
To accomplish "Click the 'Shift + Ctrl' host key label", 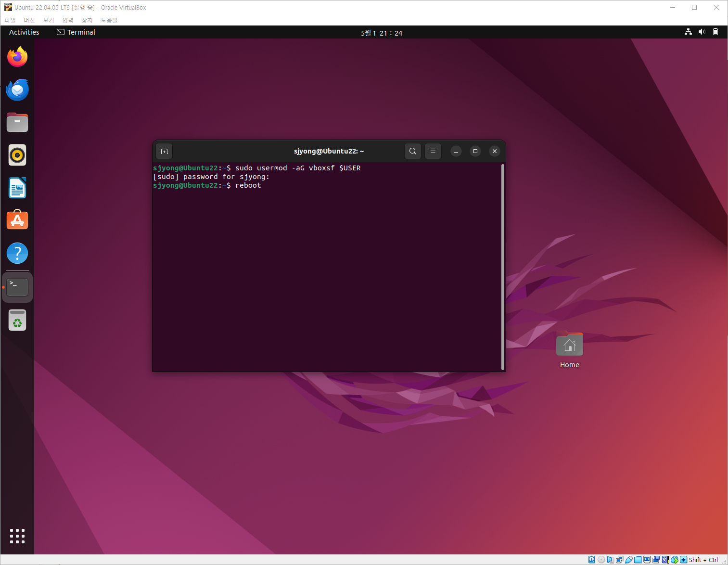I will point(703,560).
